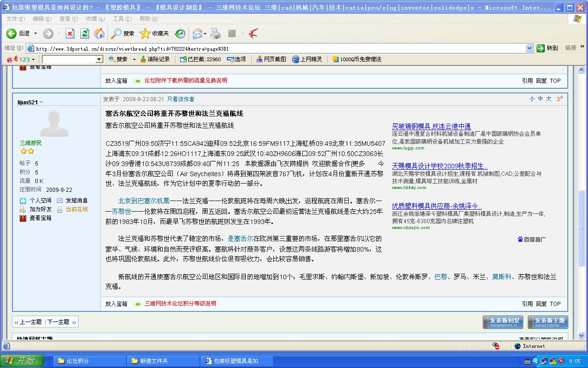Click 论坛附件下载所需的流量兑换说明 link
The image size is (588, 368).
[186, 80]
